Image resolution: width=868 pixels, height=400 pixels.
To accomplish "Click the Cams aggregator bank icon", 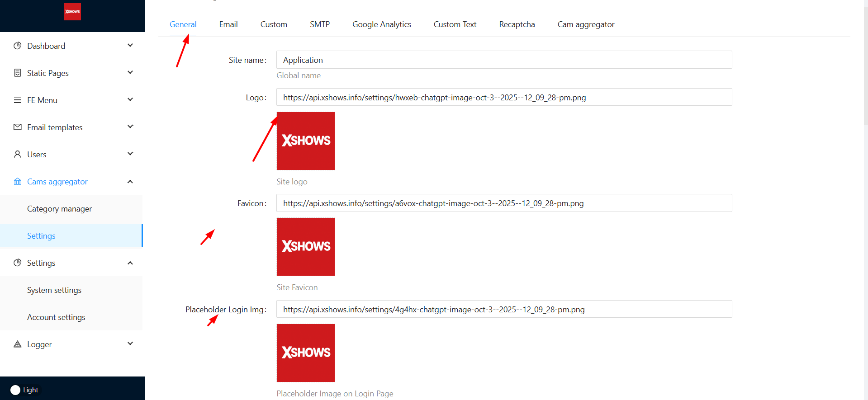I will tap(18, 181).
